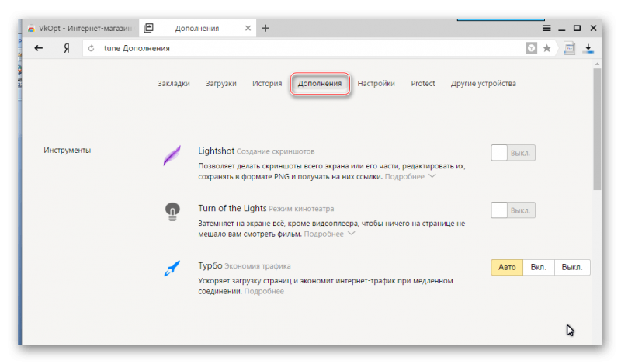The width and height of the screenshot is (621, 364).
Task: Click the tab icon left of Дополнения title
Action: pyautogui.click(x=148, y=28)
